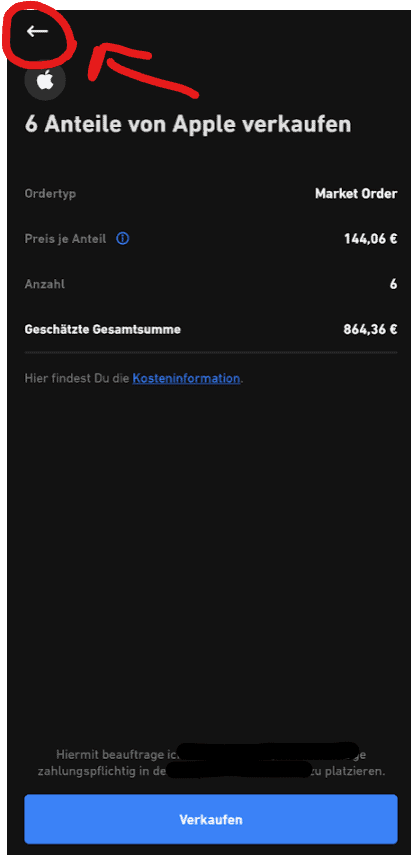Click the 'Preis je Anteil' label text
The image size is (411, 855).
pos(65,239)
